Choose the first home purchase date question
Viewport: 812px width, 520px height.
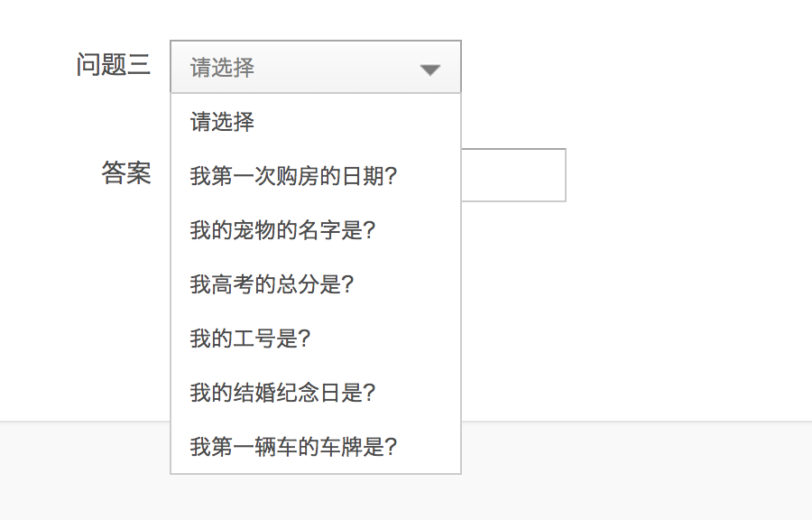(293, 176)
